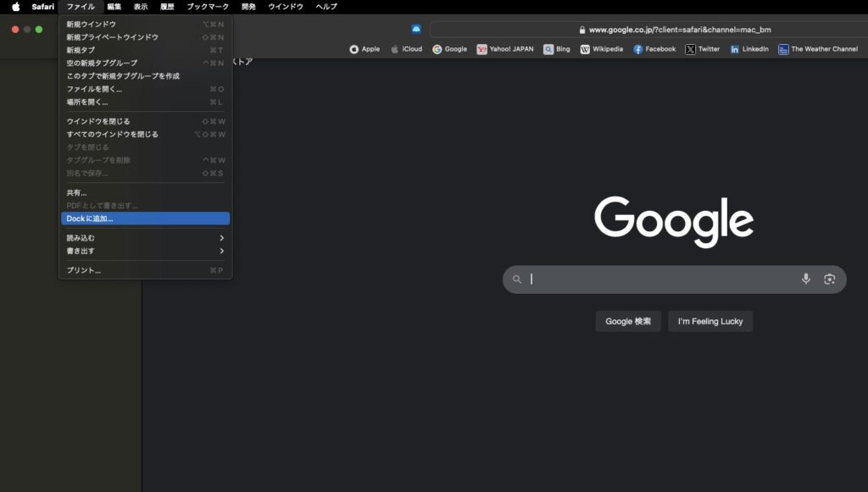The image size is (868, 492).
Task: Search by image with the camera icon
Action: click(829, 279)
